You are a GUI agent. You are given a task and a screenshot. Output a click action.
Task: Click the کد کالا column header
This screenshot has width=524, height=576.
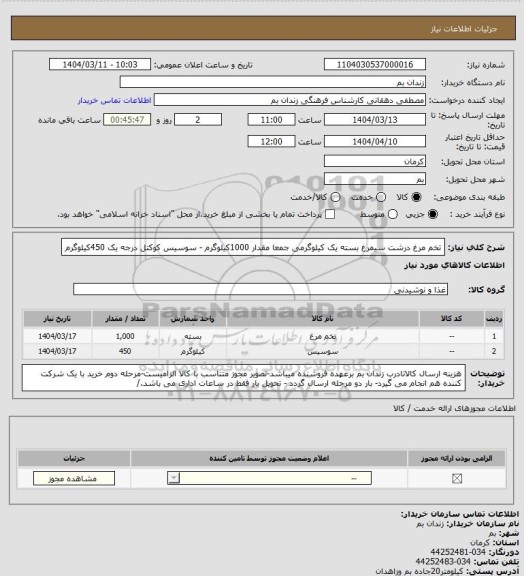click(x=452, y=318)
